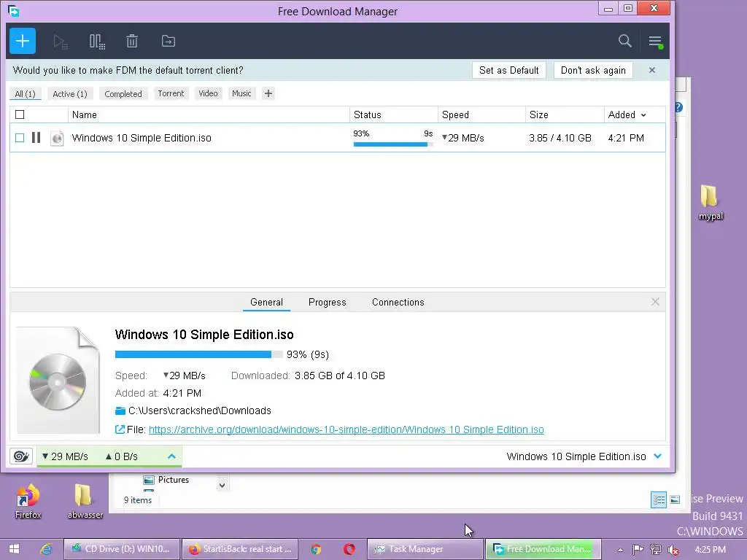This screenshot has height=560, width=747.
Task: Add a new tag filter with plus
Action: (x=268, y=93)
